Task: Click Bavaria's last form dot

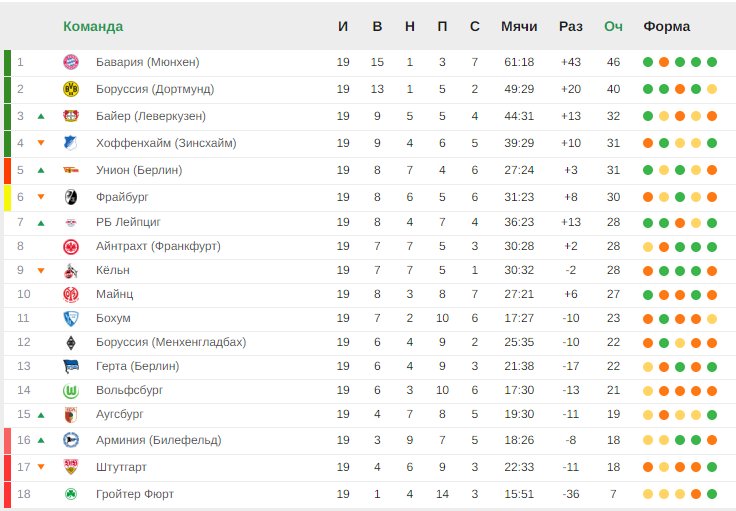Action: pyautogui.click(x=712, y=62)
